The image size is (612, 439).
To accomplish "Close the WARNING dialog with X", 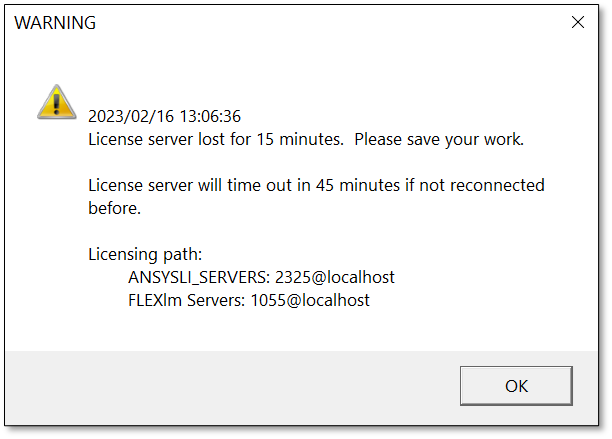I will tap(578, 22).
